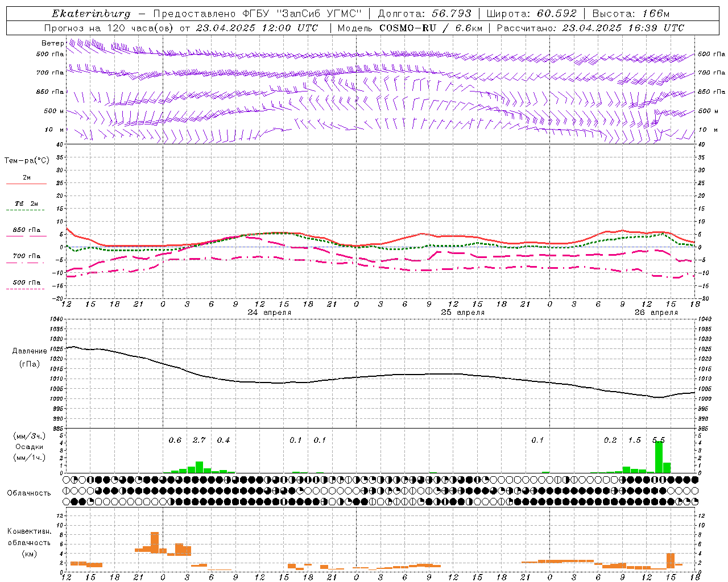The width and height of the screenshot is (728, 582).
Task: Click the solid red '2м' legend line
Action: click(26, 184)
